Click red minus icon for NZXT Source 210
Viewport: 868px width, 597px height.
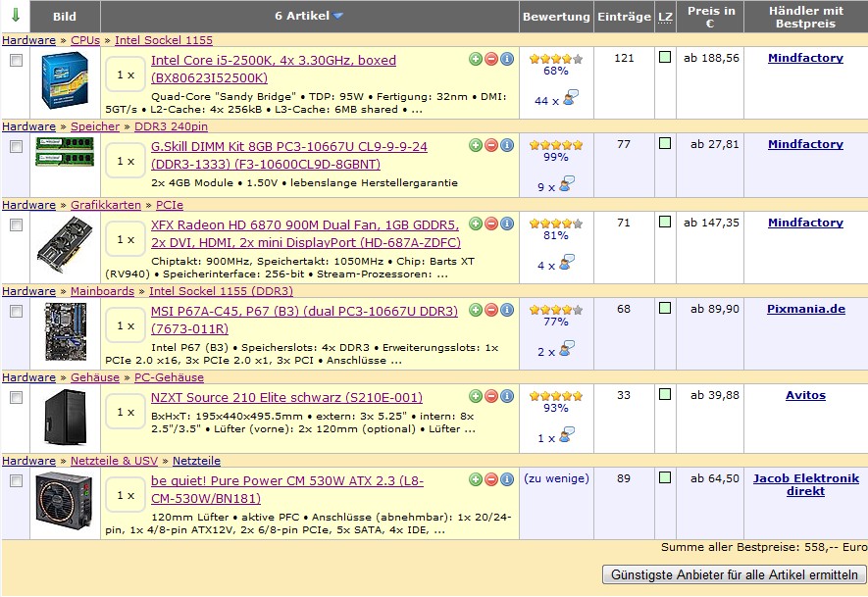[x=491, y=396]
